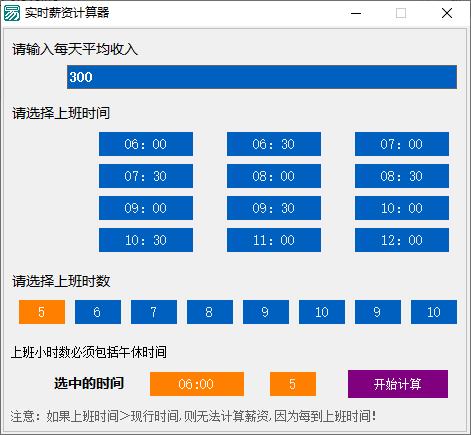Set working hours to 7
This screenshot has height=435, width=471.
(154, 312)
